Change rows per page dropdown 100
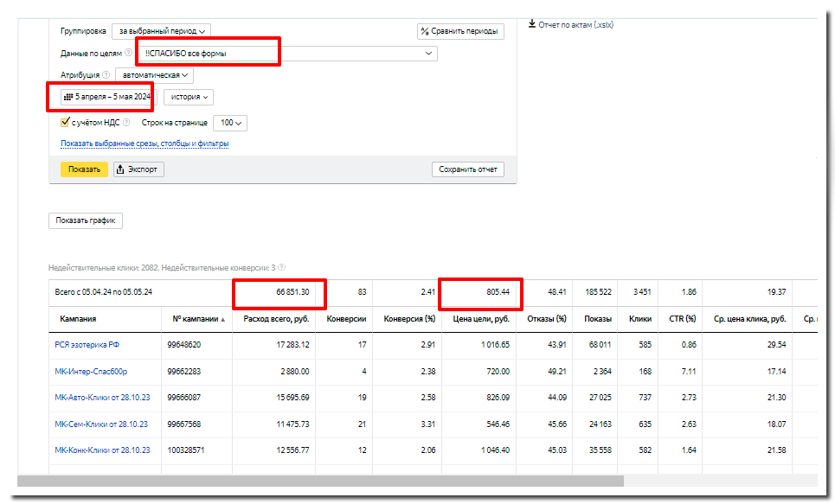The width and height of the screenshot is (835, 504). point(232,124)
